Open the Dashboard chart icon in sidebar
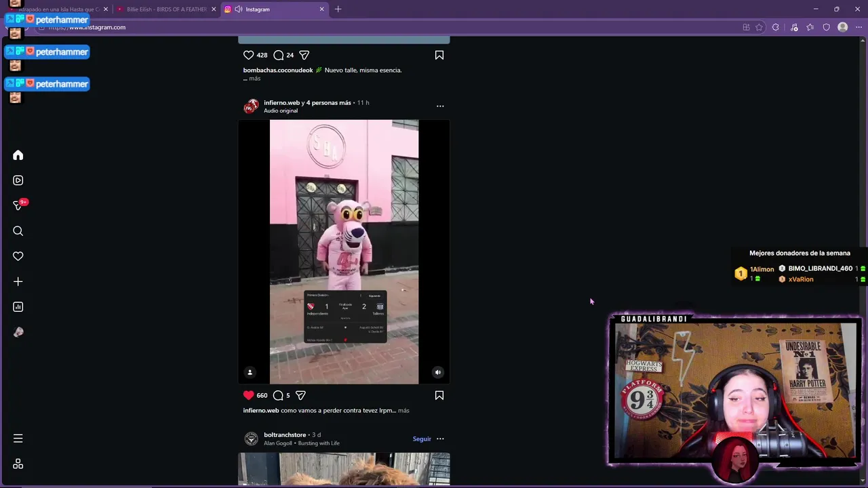Screen dimensions: 868x488 [x=18, y=307]
